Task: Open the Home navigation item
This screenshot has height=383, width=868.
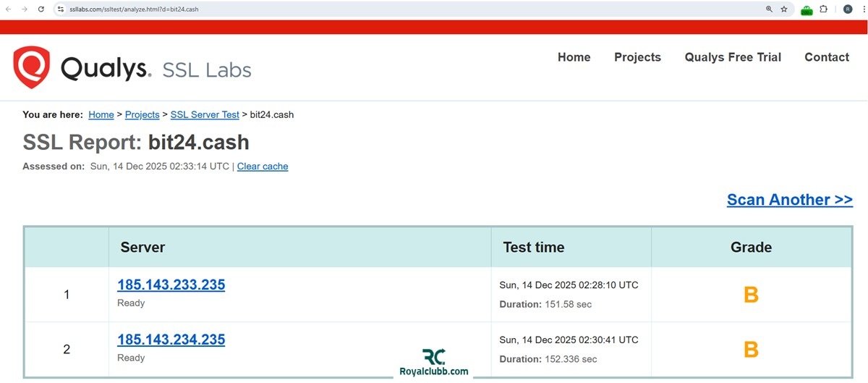Action: tap(574, 57)
